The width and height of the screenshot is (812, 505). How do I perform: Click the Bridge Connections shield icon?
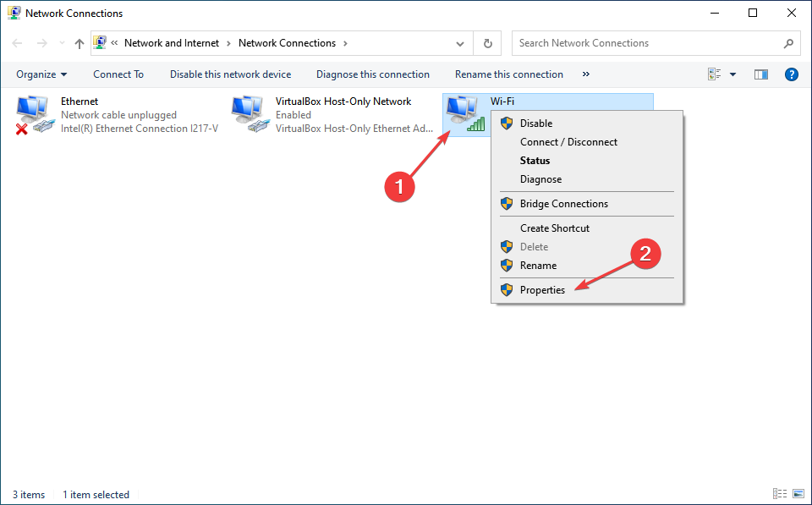[x=507, y=204]
